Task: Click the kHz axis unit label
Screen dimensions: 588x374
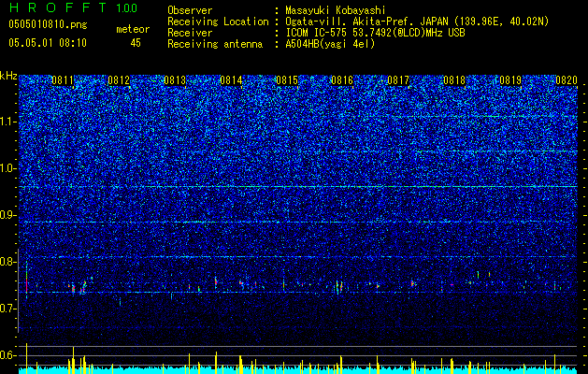Action: point(8,76)
